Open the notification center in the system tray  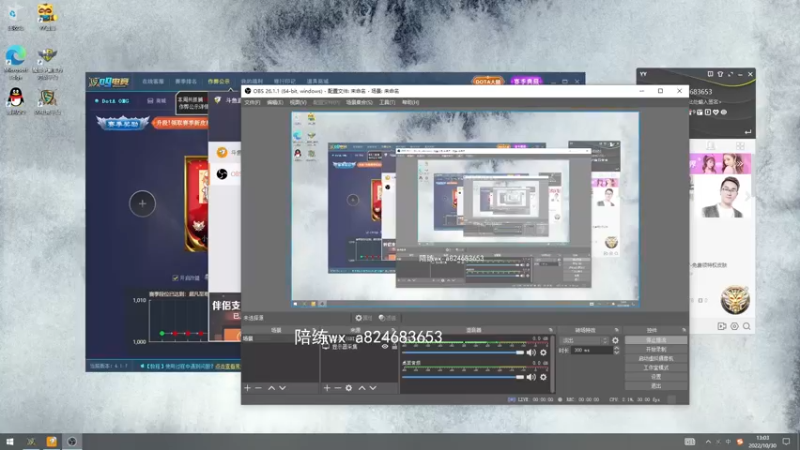pyautogui.click(x=786, y=442)
